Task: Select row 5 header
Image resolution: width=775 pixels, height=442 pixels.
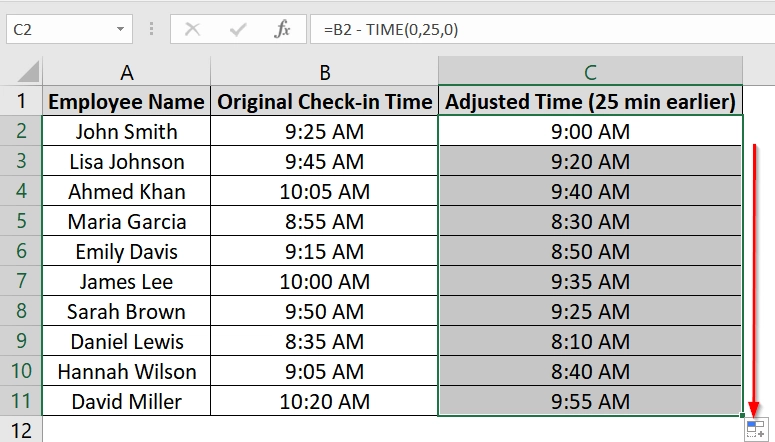Action: (x=22, y=221)
